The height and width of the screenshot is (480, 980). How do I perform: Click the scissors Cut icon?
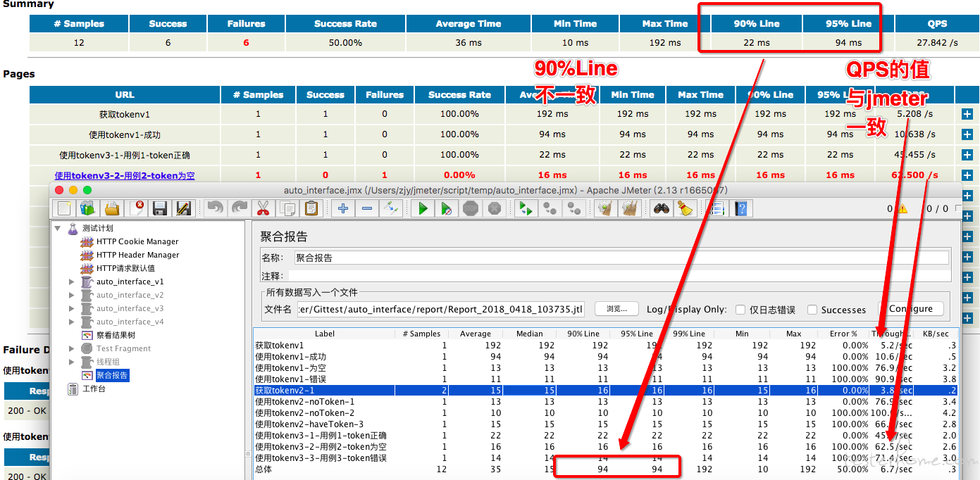263,208
